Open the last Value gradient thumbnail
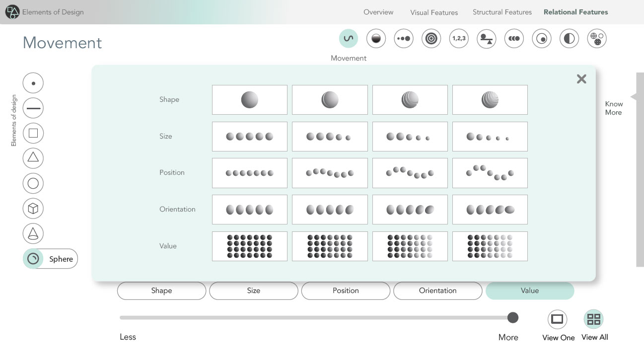644x363 pixels. pos(490,246)
